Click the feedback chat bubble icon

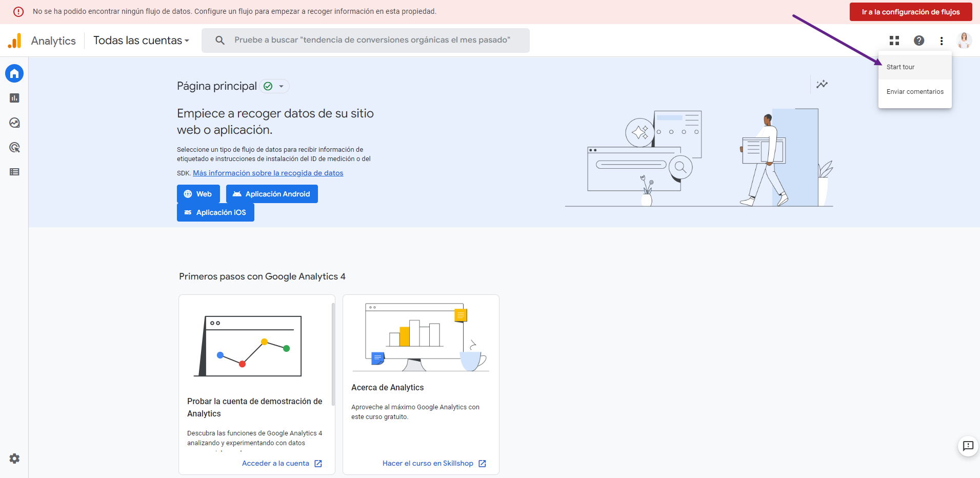click(968, 446)
